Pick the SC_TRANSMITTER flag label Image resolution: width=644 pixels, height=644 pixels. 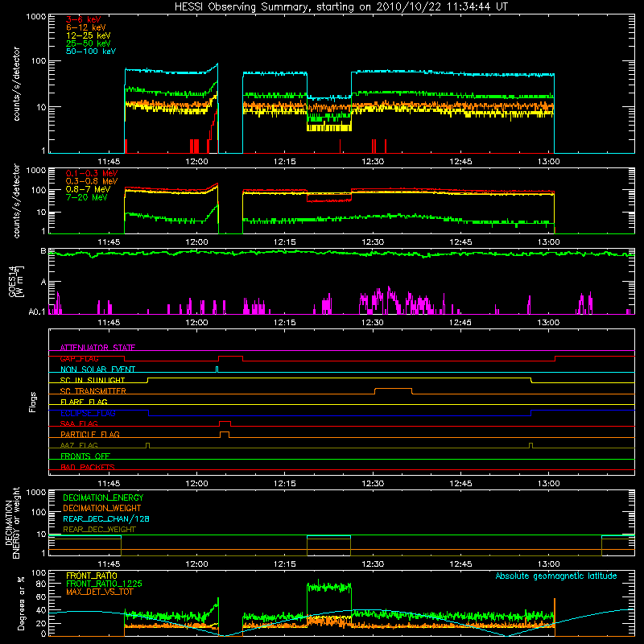(x=93, y=391)
